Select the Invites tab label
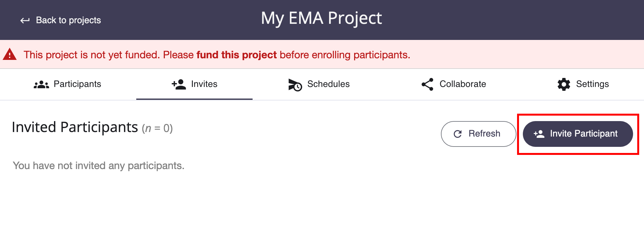This screenshot has height=228, width=644. [204, 84]
